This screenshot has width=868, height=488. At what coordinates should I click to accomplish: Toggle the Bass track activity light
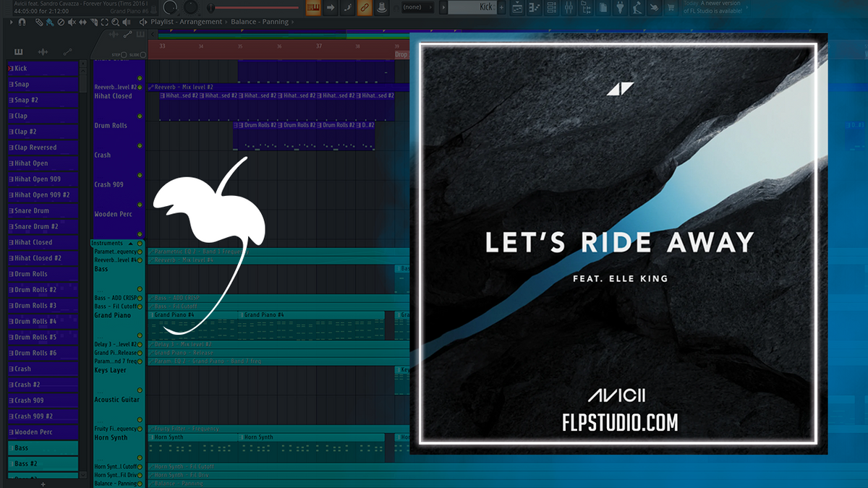click(140, 287)
